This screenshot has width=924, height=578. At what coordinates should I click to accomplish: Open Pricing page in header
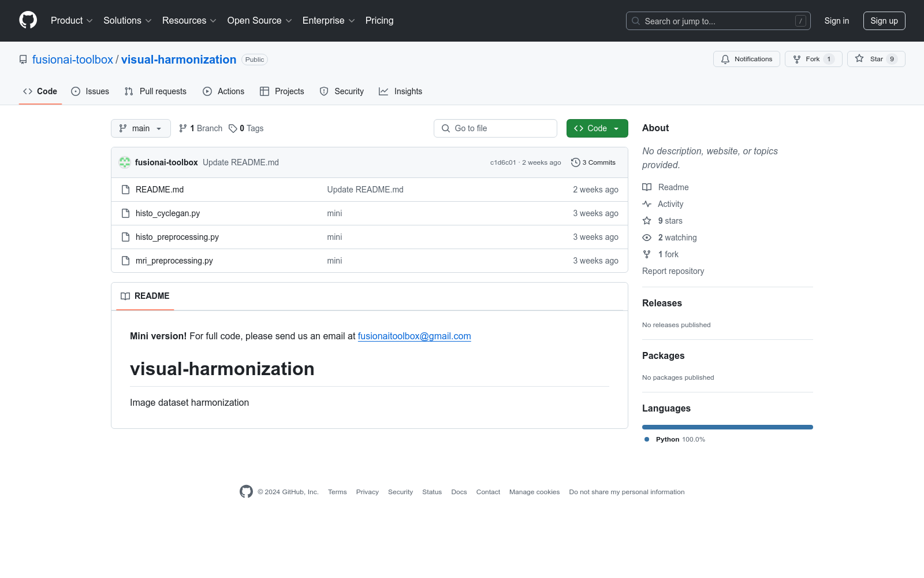(x=379, y=20)
